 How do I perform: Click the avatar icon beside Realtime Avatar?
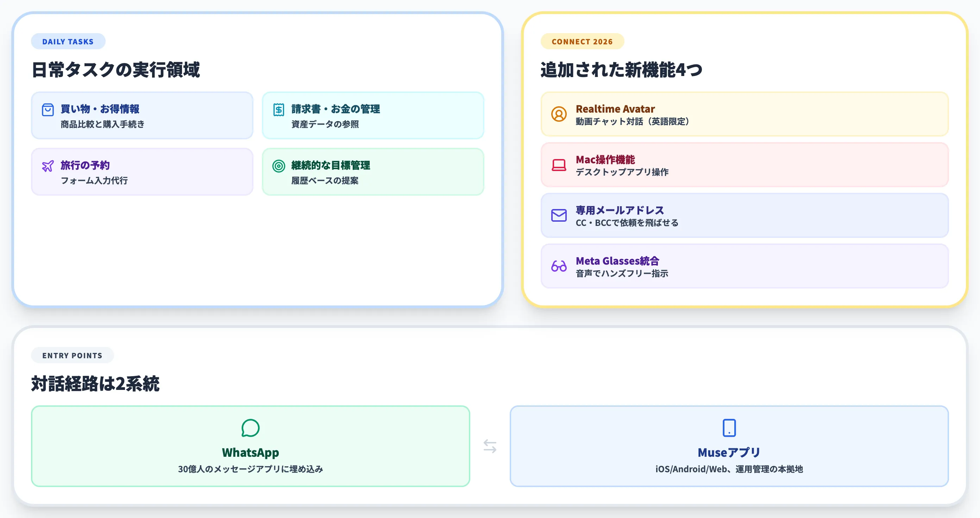pos(559,114)
